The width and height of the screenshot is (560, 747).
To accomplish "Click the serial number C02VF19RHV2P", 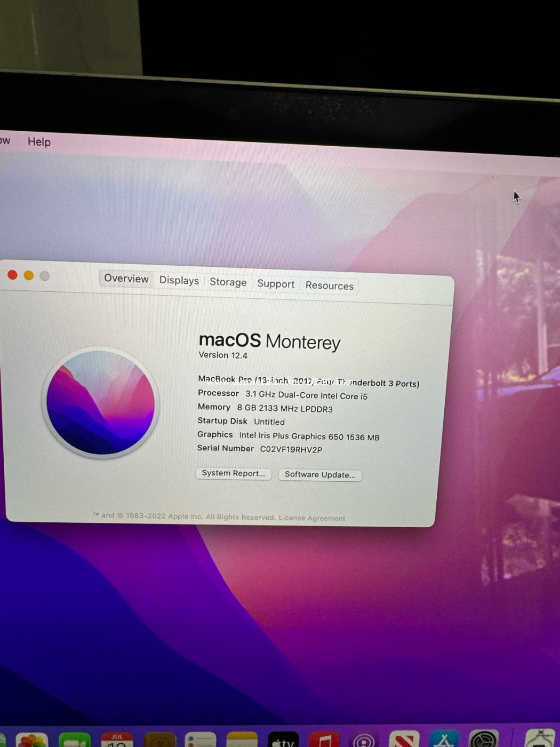I will coord(291,449).
